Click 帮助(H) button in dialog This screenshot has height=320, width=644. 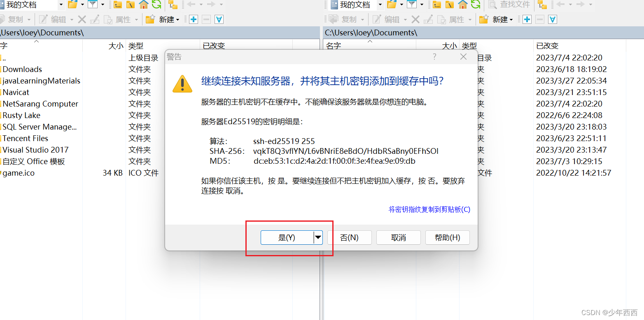pos(448,237)
